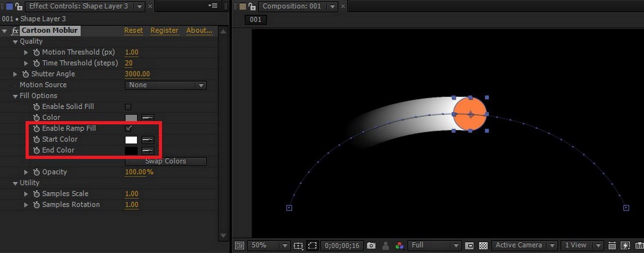This screenshot has height=253, width=644.
Task: Toggle the stopwatch next to Color
Action: tap(36, 118)
